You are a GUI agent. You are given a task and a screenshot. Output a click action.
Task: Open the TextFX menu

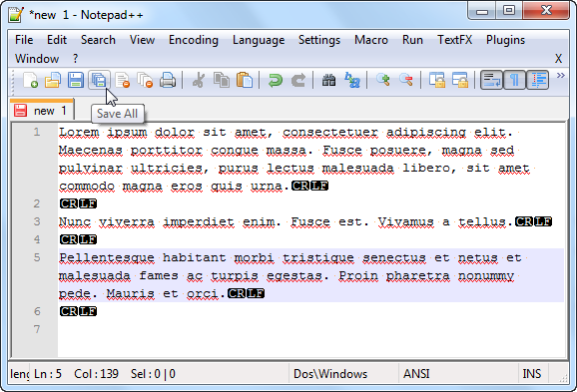tap(454, 40)
